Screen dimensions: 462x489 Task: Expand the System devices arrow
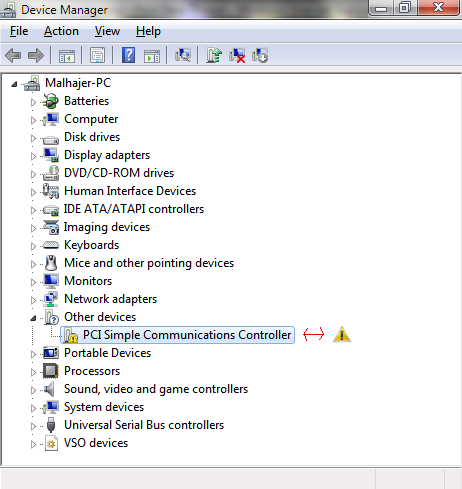pyautogui.click(x=33, y=408)
